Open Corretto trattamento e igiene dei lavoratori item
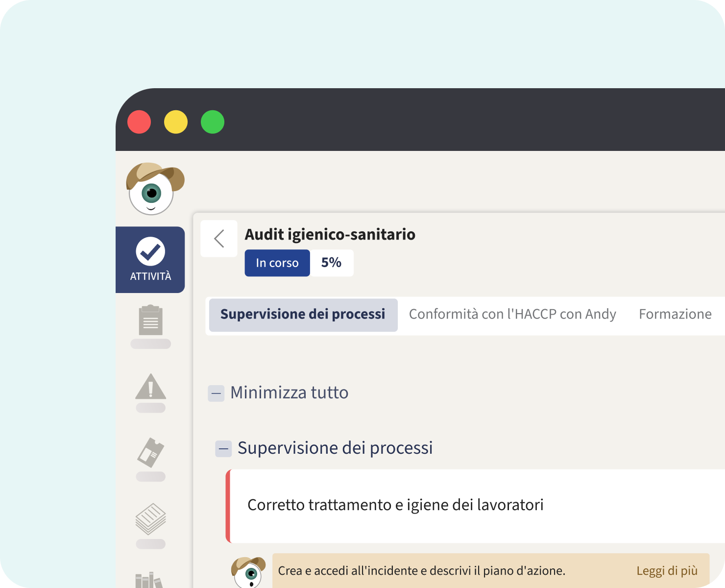 pos(475,506)
